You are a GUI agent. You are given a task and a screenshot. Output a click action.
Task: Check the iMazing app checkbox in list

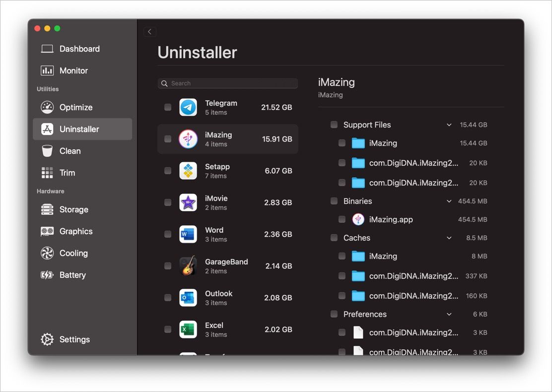[168, 138]
